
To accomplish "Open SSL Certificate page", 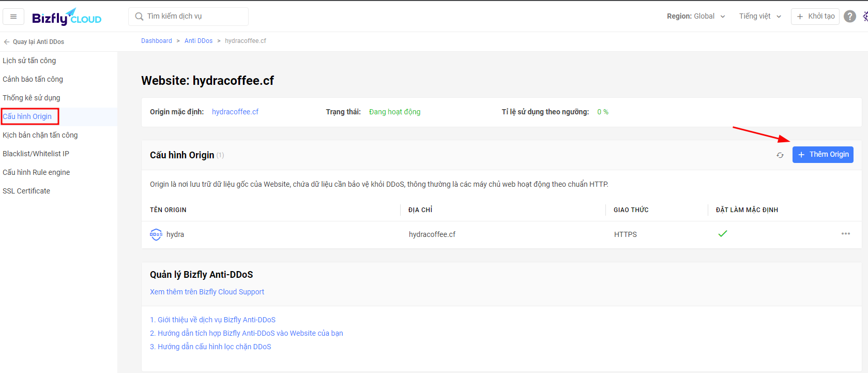I will pos(26,191).
